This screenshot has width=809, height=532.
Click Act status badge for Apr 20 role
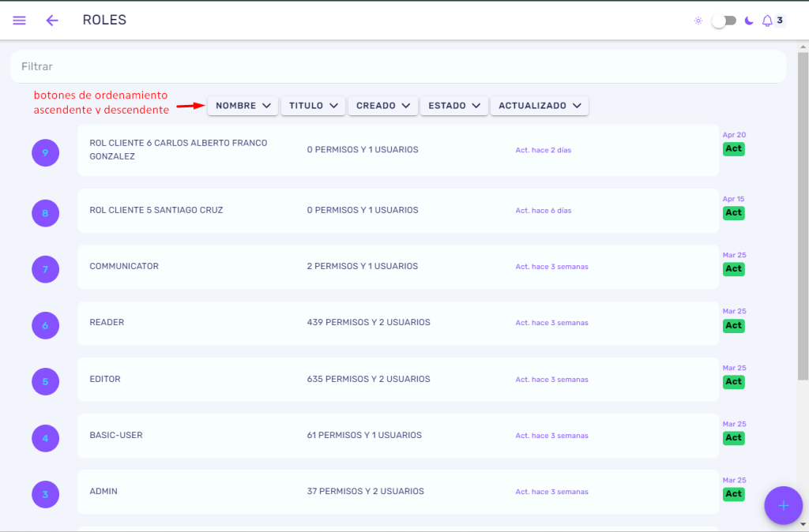pyautogui.click(x=734, y=149)
